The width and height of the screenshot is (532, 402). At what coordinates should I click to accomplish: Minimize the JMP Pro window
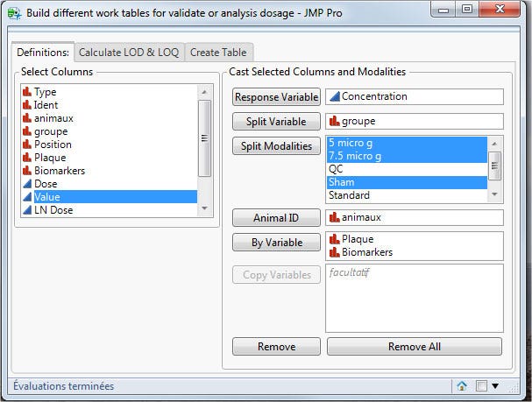click(443, 10)
